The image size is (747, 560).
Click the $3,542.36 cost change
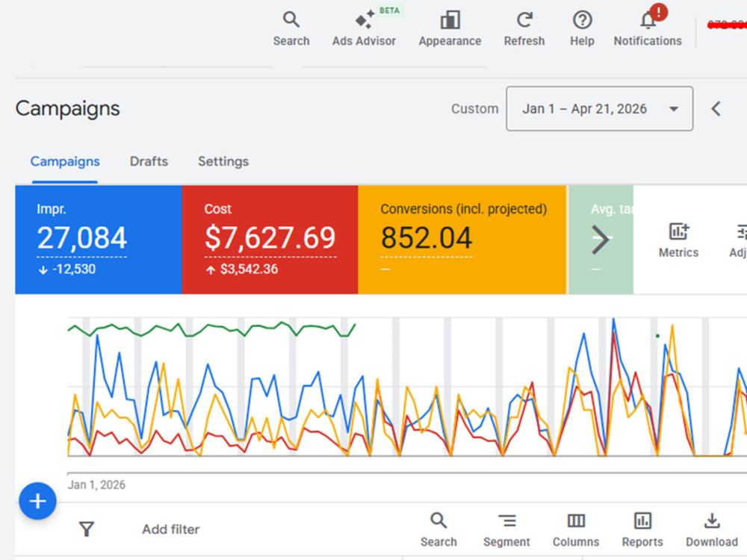(x=242, y=269)
